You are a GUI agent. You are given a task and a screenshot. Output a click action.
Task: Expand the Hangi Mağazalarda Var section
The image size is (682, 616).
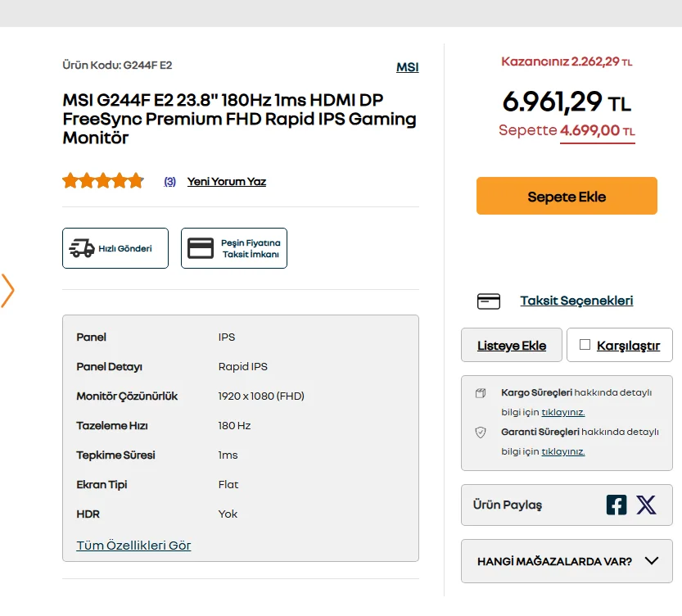point(567,561)
